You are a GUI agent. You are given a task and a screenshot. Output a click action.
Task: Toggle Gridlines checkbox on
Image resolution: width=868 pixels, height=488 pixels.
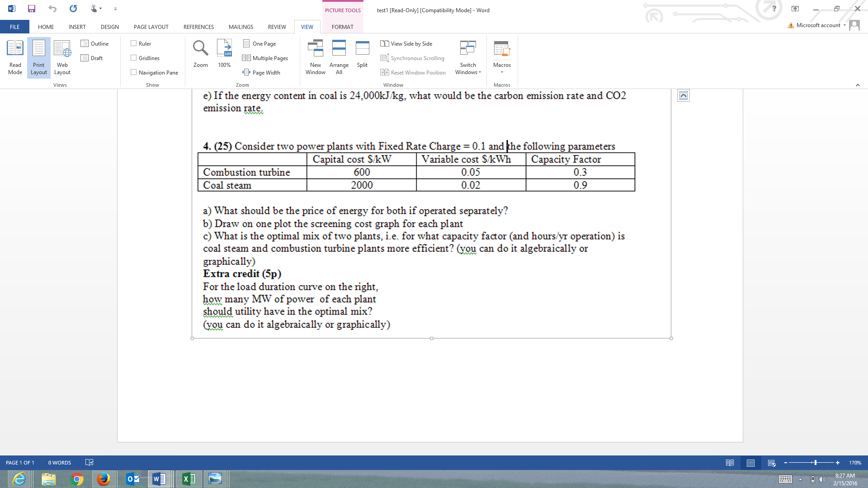pyautogui.click(x=134, y=58)
